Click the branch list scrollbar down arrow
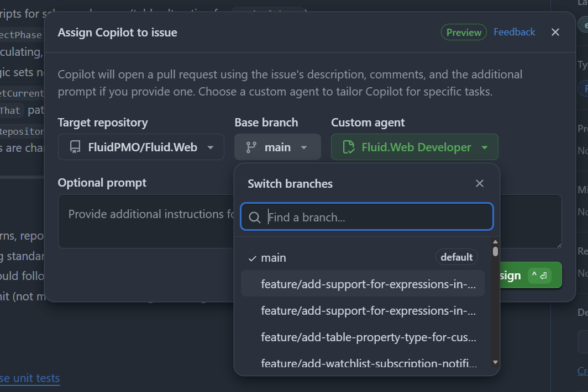Image resolution: width=588 pixels, height=392 pixels. tap(495, 362)
